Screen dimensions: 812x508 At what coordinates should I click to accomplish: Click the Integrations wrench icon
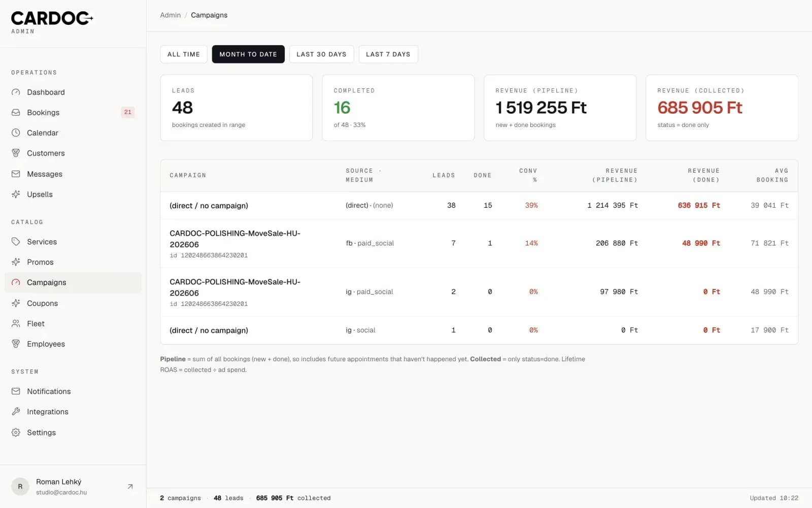[x=16, y=411]
